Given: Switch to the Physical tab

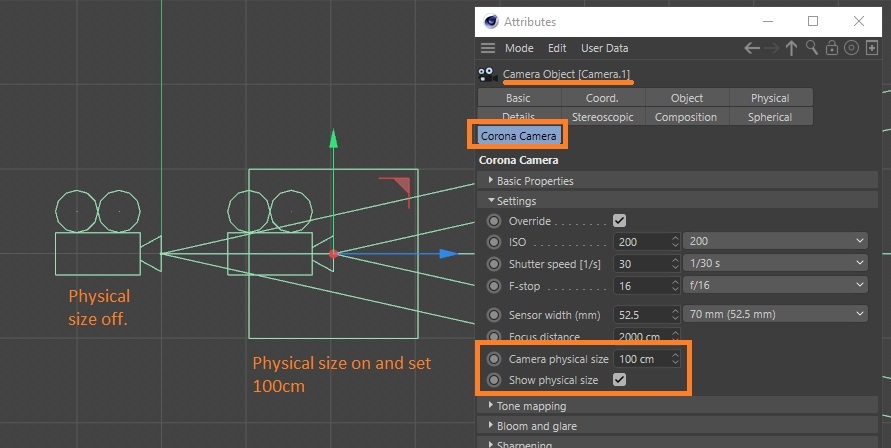Looking at the screenshot, I should click(x=770, y=98).
